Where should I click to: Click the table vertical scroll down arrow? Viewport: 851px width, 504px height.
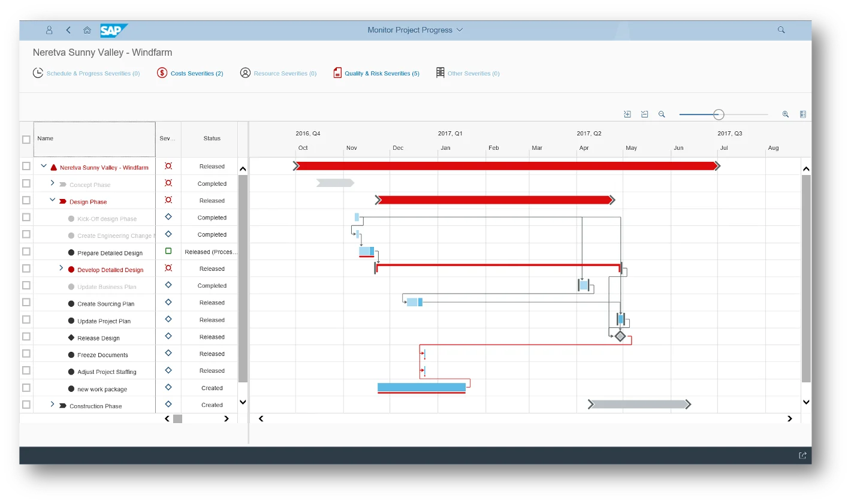(243, 402)
